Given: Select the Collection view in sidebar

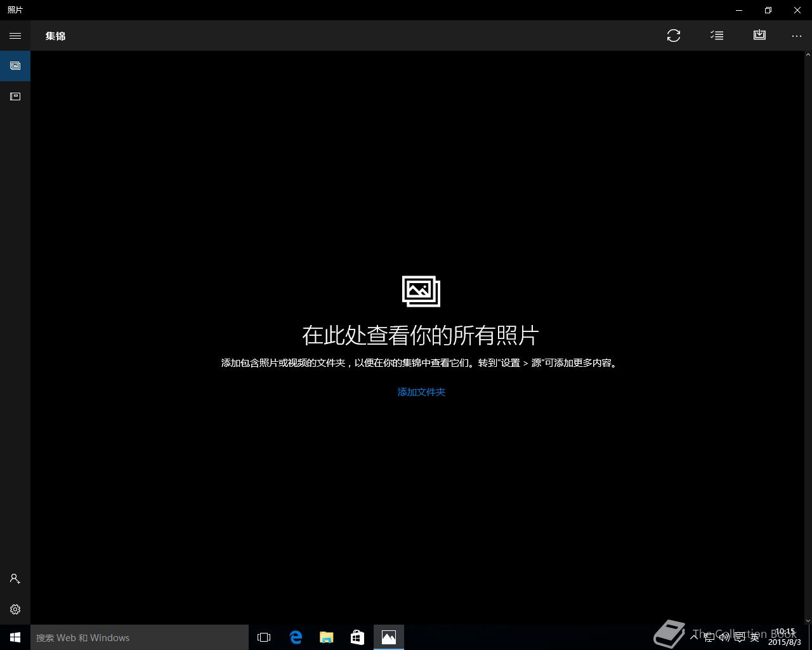Looking at the screenshot, I should click(x=15, y=66).
